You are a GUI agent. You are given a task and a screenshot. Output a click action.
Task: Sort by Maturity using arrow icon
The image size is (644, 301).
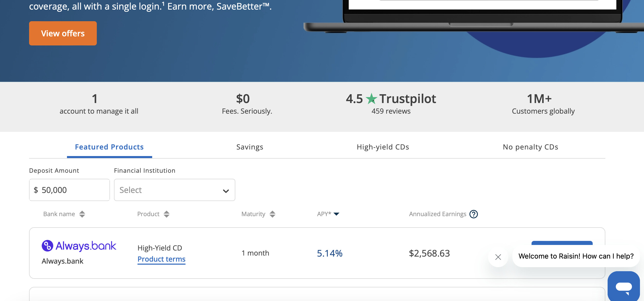point(272,214)
